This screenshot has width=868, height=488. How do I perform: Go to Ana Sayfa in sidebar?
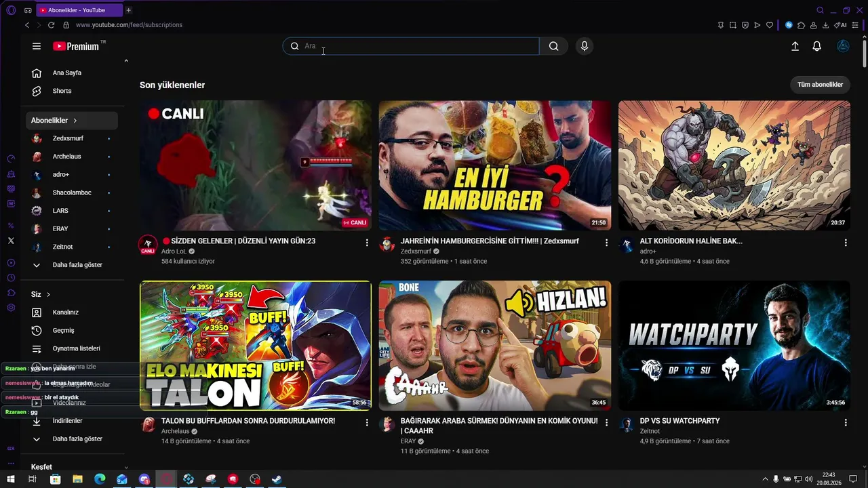click(x=72, y=73)
